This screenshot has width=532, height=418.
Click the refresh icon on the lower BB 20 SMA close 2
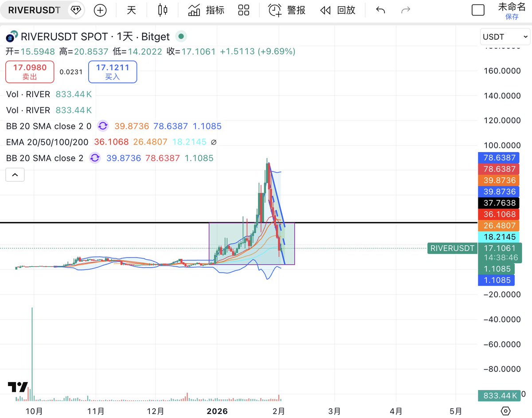(95, 158)
